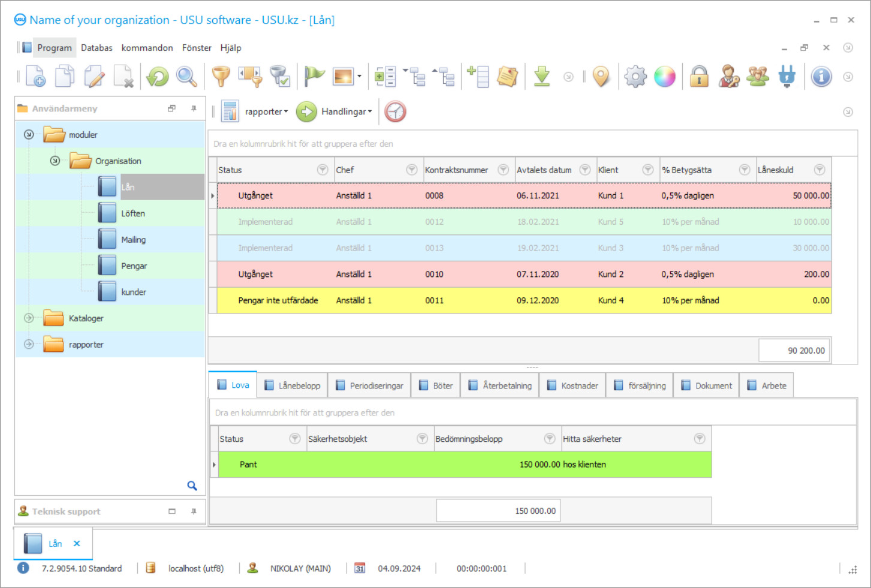Select Mailing in the tree
Screen dimensions: 871x588
coord(133,240)
